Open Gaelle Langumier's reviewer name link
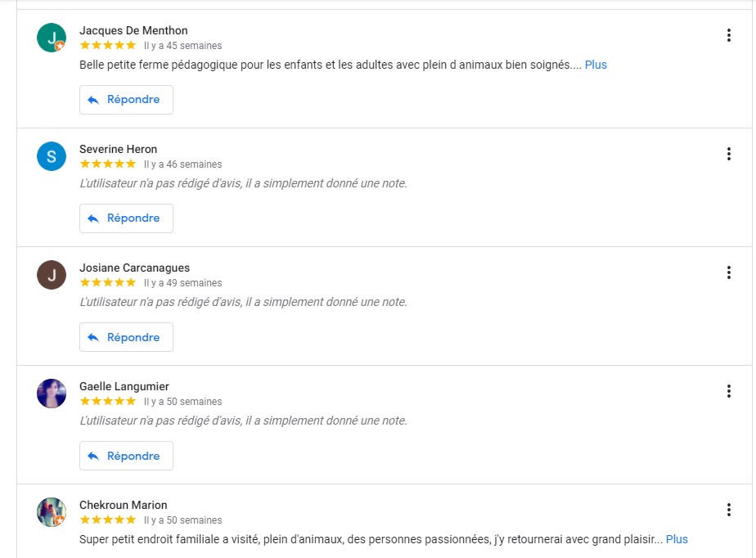This screenshot has width=756, height=558. coord(124,386)
